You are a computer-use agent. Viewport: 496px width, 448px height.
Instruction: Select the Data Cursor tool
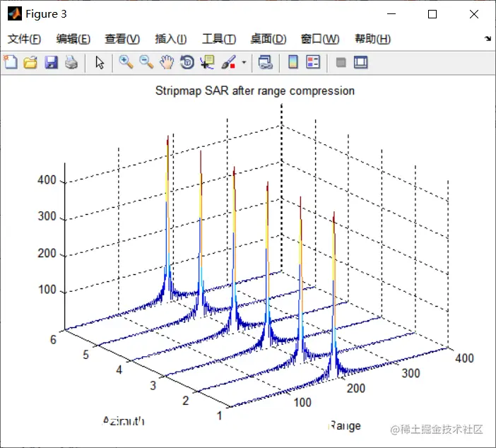click(208, 62)
